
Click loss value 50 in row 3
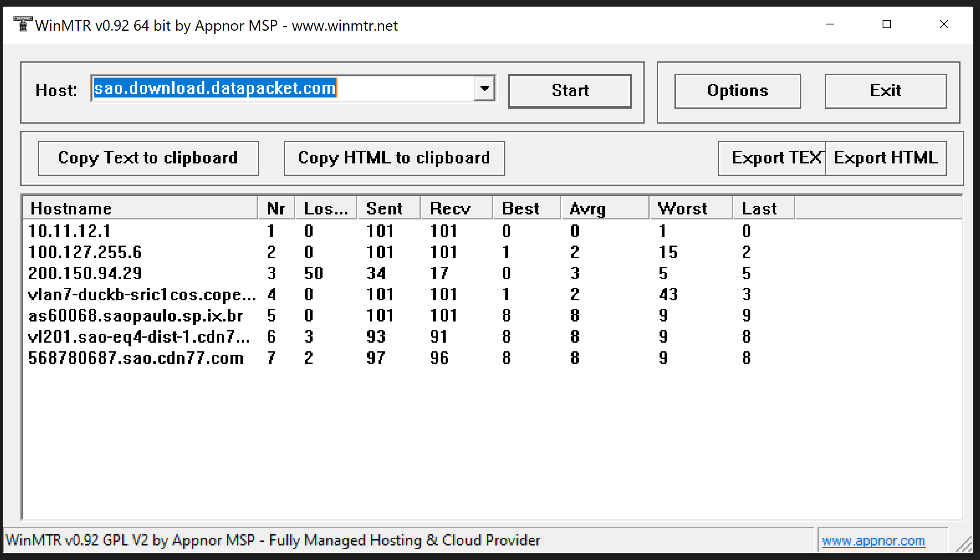coord(313,273)
